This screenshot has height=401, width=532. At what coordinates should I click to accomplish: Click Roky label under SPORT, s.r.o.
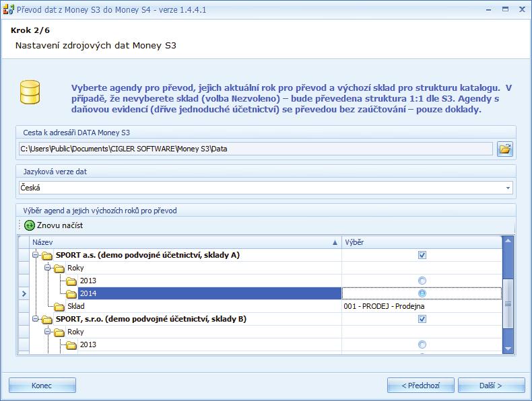coord(75,332)
